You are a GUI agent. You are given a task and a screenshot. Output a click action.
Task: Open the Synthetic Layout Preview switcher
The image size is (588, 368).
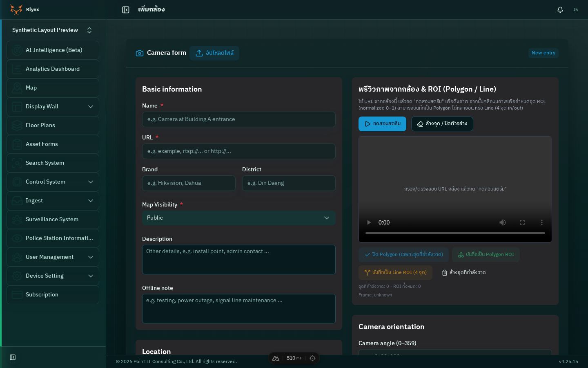(52, 30)
